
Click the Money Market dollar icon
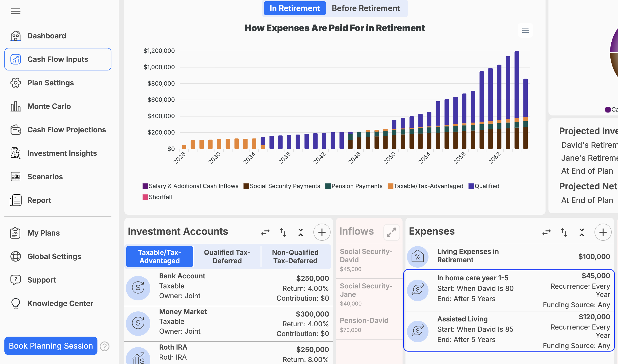pyautogui.click(x=138, y=324)
